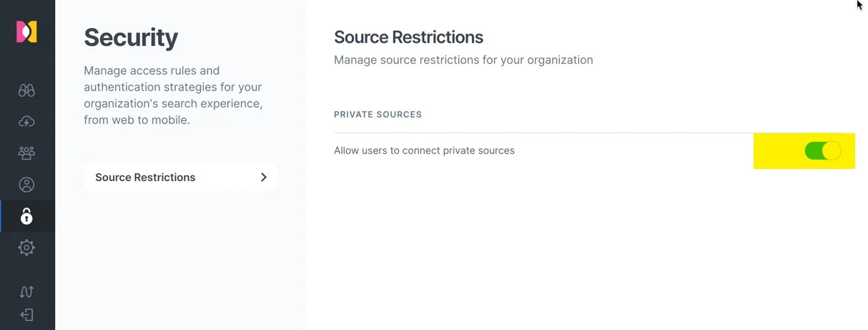Go to the groups people icon
The height and width of the screenshot is (330, 868).
(26, 153)
